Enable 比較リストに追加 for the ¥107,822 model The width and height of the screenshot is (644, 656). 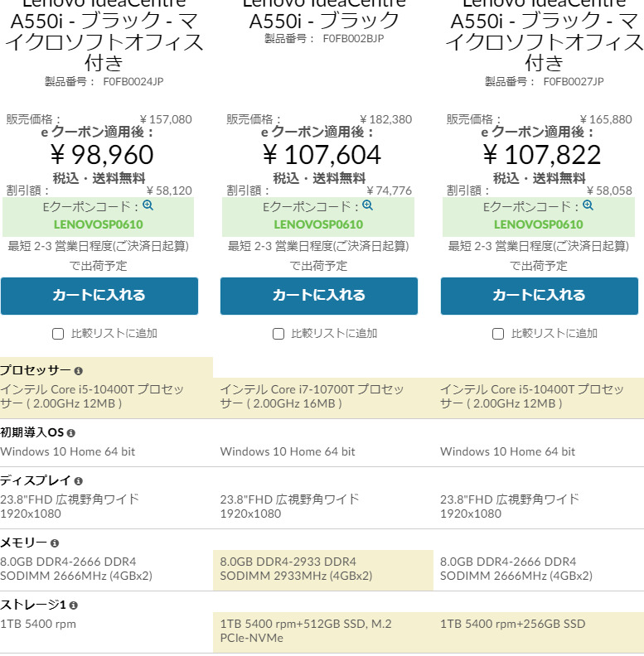click(x=498, y=334)
